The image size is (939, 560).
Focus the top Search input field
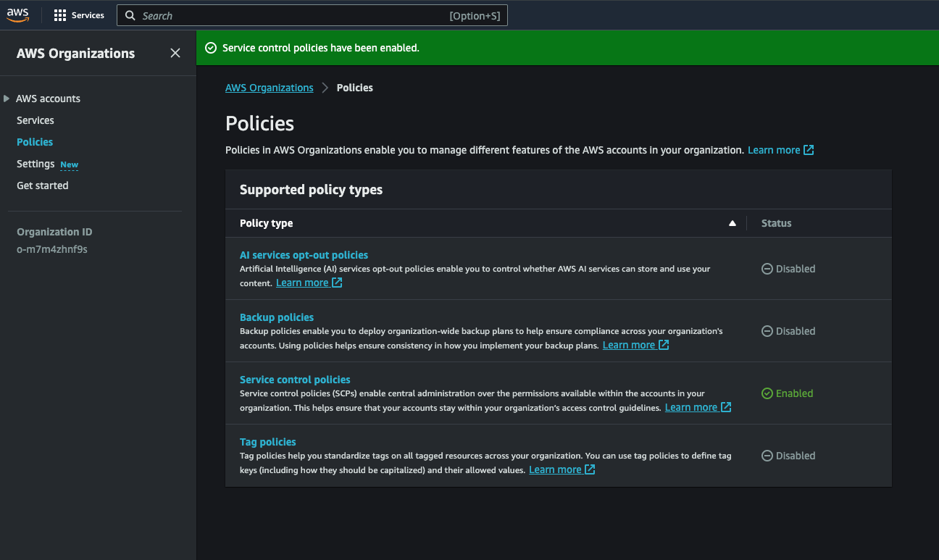[312, 15]
